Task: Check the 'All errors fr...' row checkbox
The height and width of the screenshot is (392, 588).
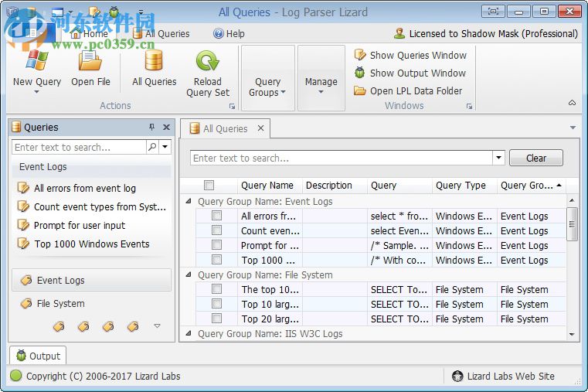Action: point(217,215)
